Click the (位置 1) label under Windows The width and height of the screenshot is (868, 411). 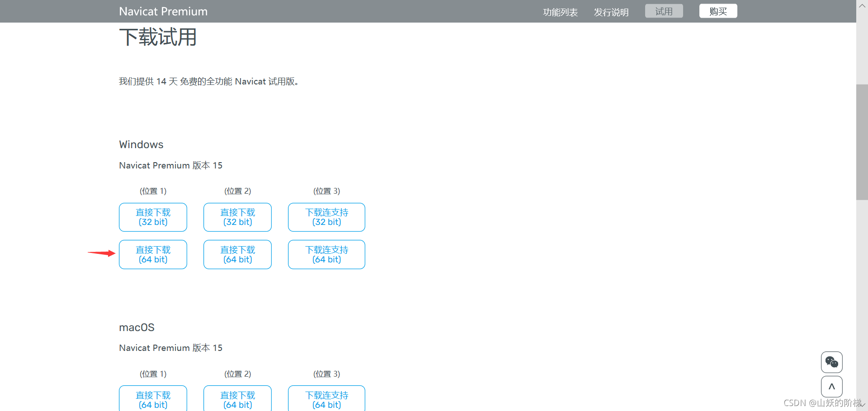153,191
